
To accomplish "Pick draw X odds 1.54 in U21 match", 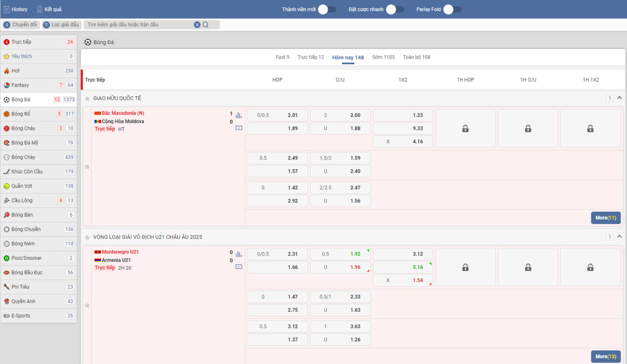I will (x=403, y=280).
